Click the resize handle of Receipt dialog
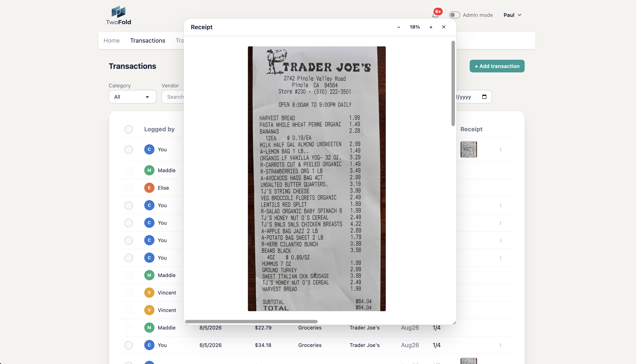This screenshot has height=364, width=638. pyautogui.click(x=454, y=323)
